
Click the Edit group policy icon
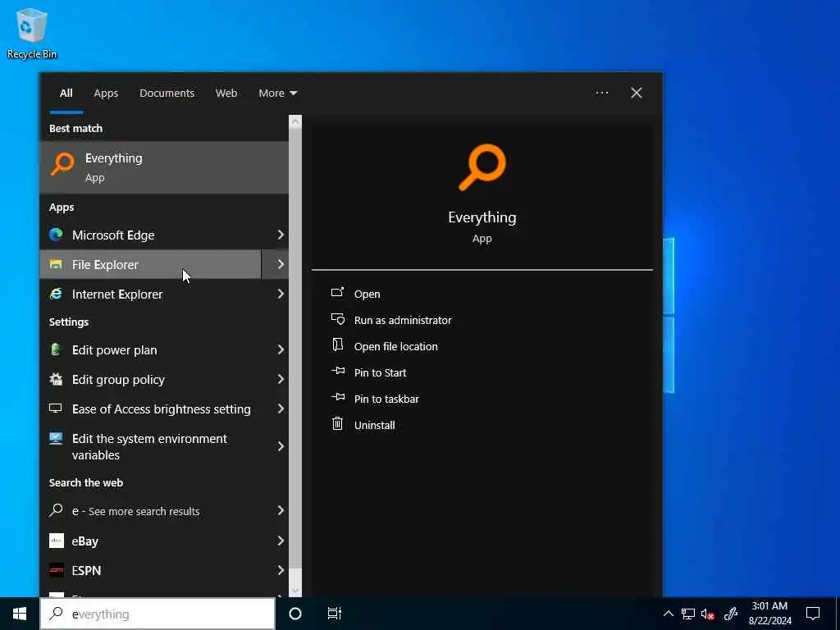coord(56,379)
